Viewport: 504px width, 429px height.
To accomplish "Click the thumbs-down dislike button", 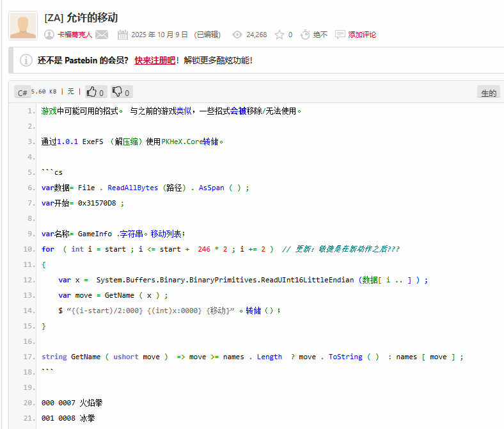I will [121, 92].
